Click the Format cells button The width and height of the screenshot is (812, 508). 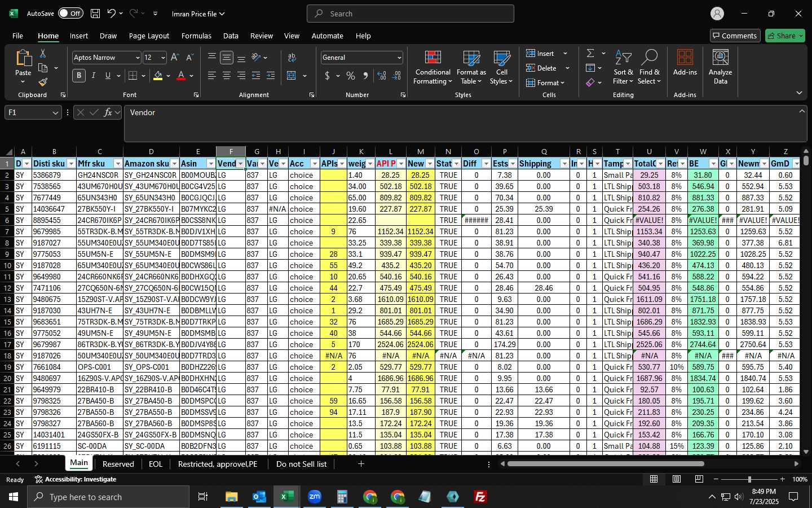point(545,82)
